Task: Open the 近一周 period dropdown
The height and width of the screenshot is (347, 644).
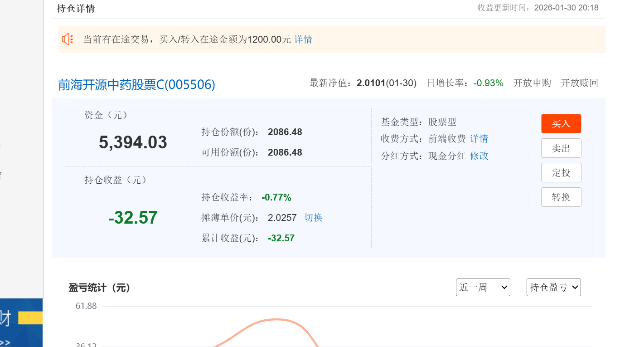Action: click(x=483, y=287)
